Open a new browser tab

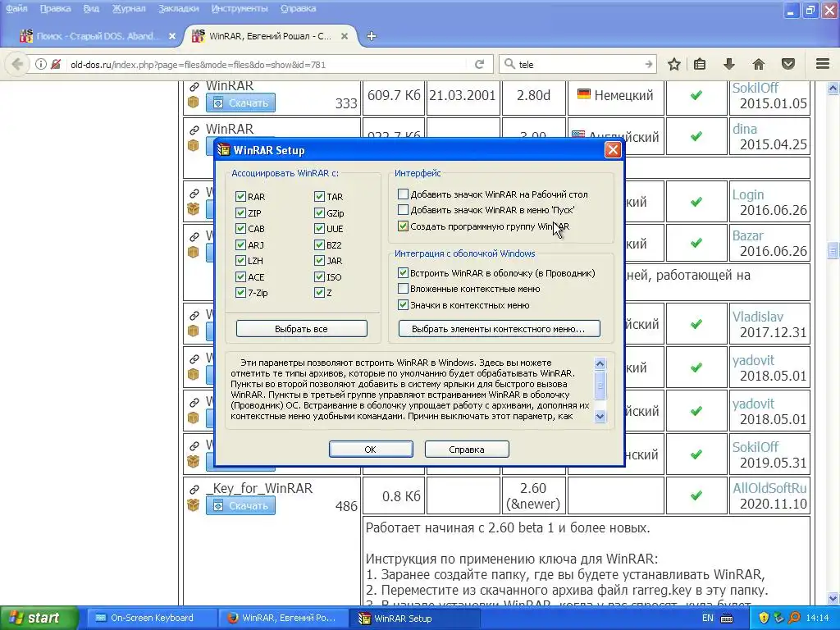(372, 36)
